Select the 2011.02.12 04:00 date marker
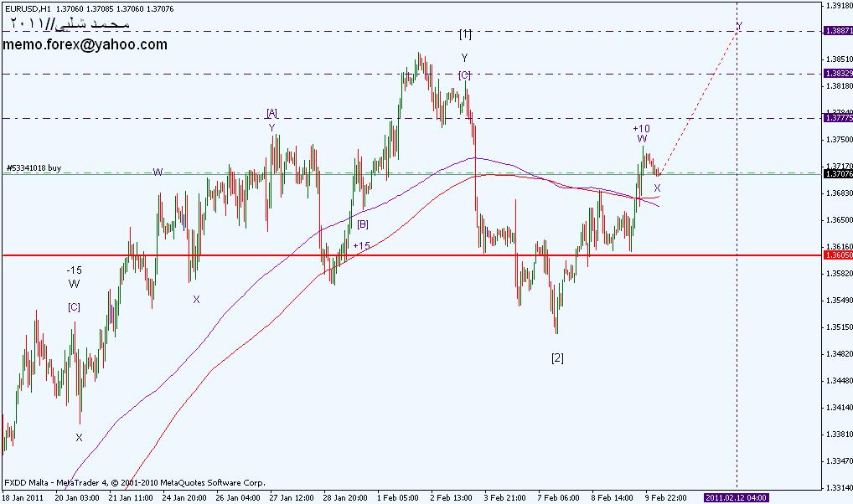Image resolution: width=853 pixels, height=504 pixels. (737, 497)
